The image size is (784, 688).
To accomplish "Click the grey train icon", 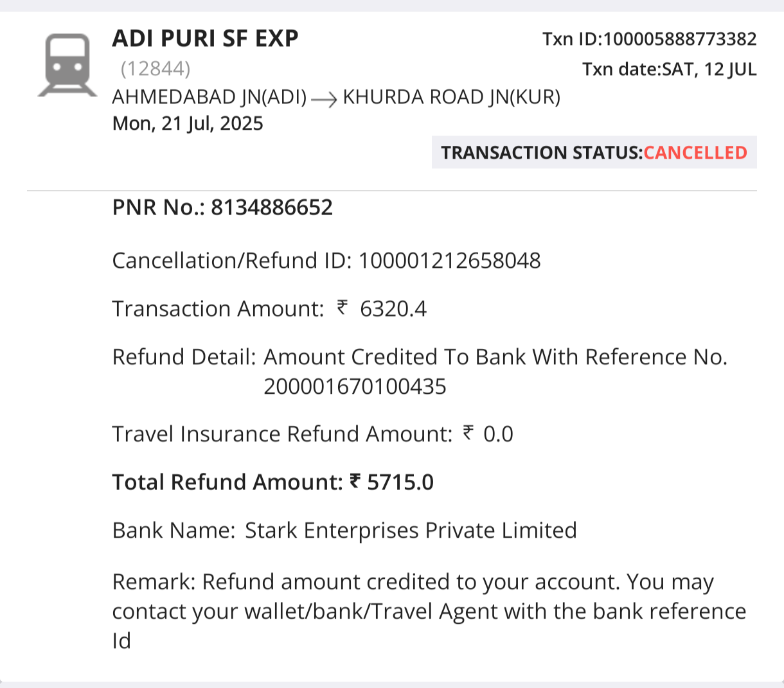I will pos(67,66).
